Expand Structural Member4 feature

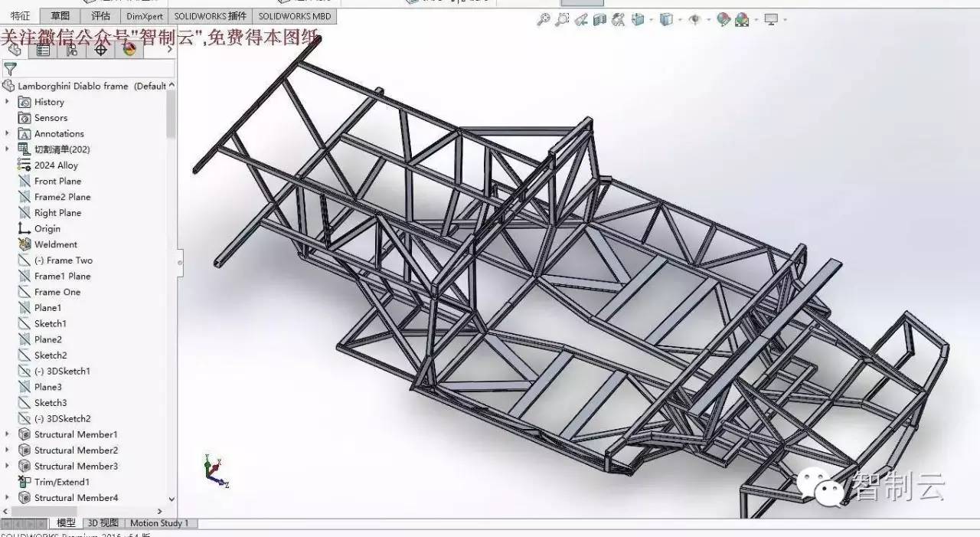click(8, 498)
